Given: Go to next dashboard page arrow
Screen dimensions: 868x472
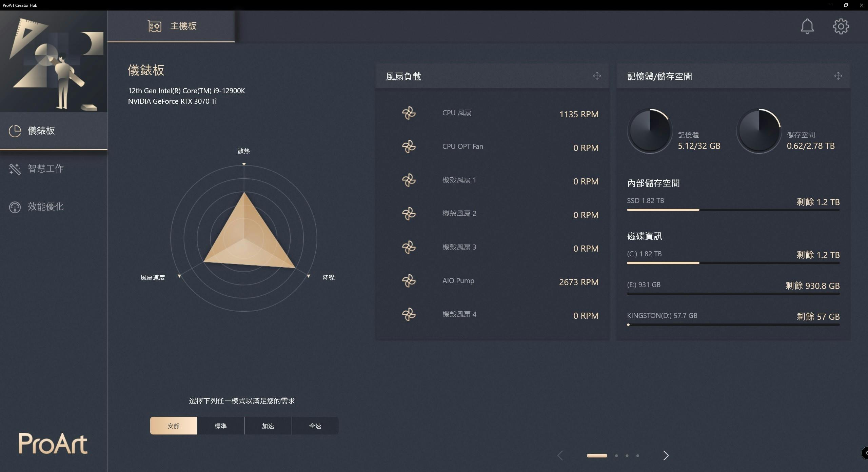Looking at the screenshot, I should [666, 455].
